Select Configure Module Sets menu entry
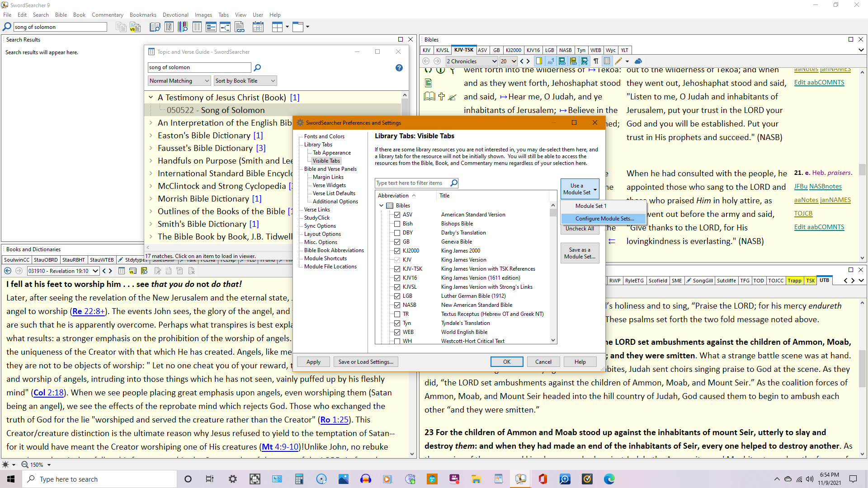Screen dimensions: 868x488 [604, 219]
